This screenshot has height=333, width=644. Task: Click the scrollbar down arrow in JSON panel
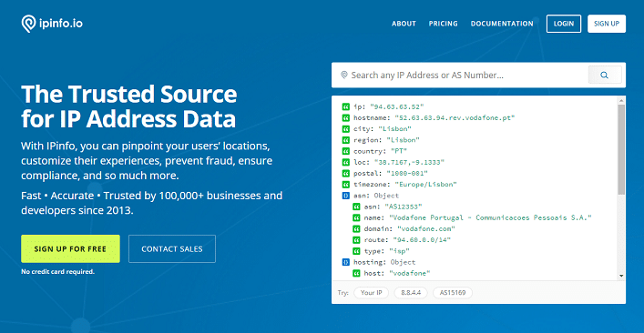(x=621, y=276)
